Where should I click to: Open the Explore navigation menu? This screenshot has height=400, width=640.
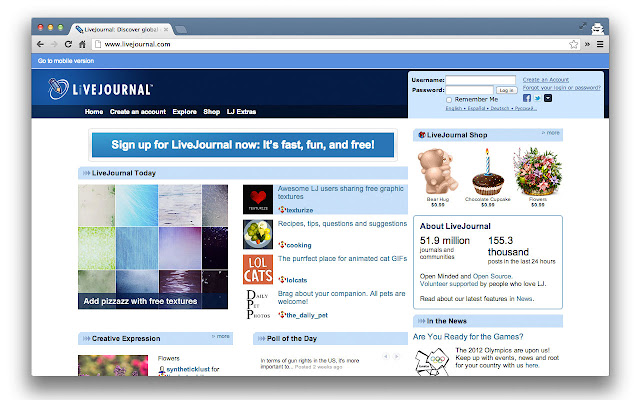[184, 111]
